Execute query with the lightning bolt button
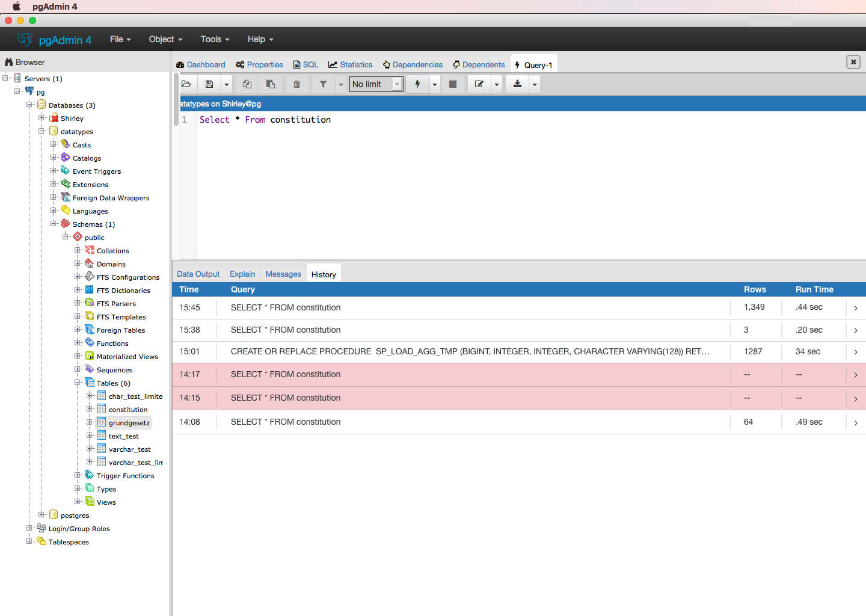This screenshot has width=866, height=616. (417, 84)
